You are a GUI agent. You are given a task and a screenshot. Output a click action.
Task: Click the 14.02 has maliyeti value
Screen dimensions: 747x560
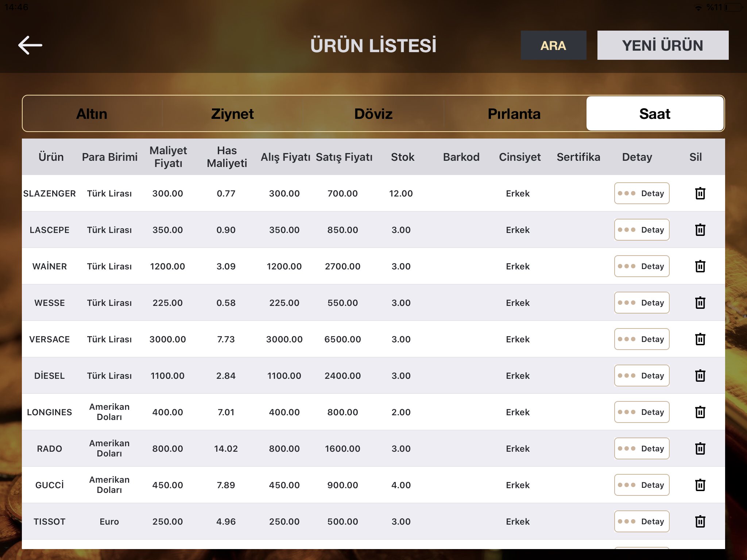click(x=226, y=448)
